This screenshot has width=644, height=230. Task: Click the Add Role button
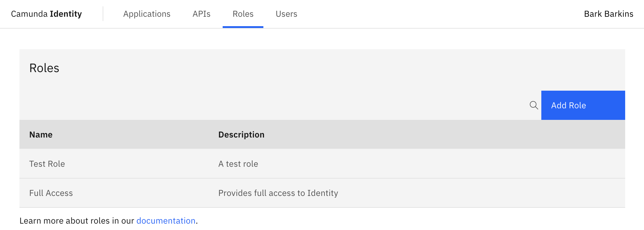tap(583, 105)
